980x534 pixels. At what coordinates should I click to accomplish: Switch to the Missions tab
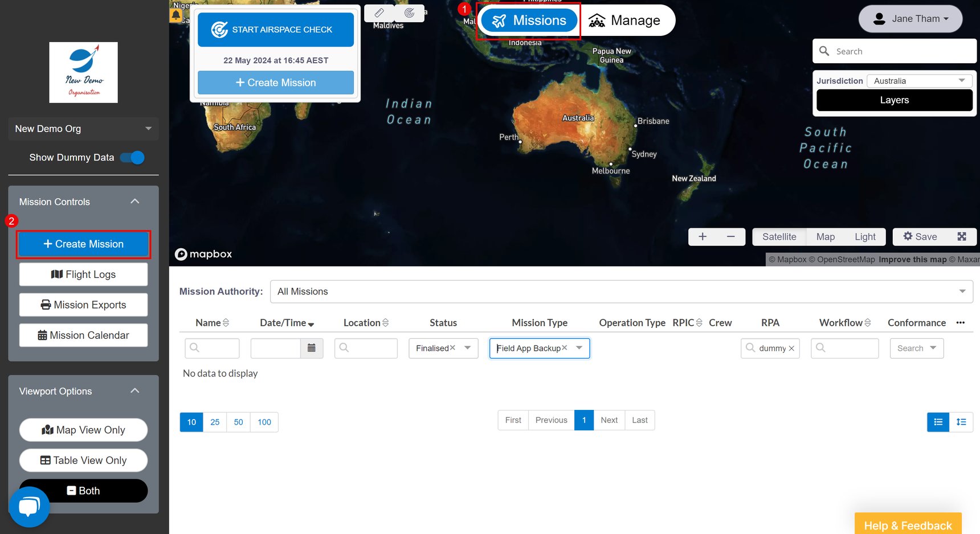click(x=528, y=20)
